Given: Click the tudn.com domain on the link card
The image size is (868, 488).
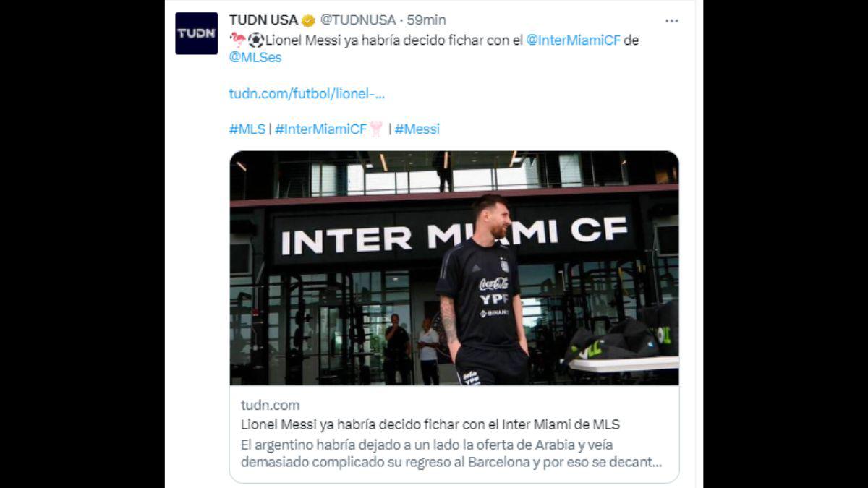Looking at the screenshot, I should (x=270, y=406).
